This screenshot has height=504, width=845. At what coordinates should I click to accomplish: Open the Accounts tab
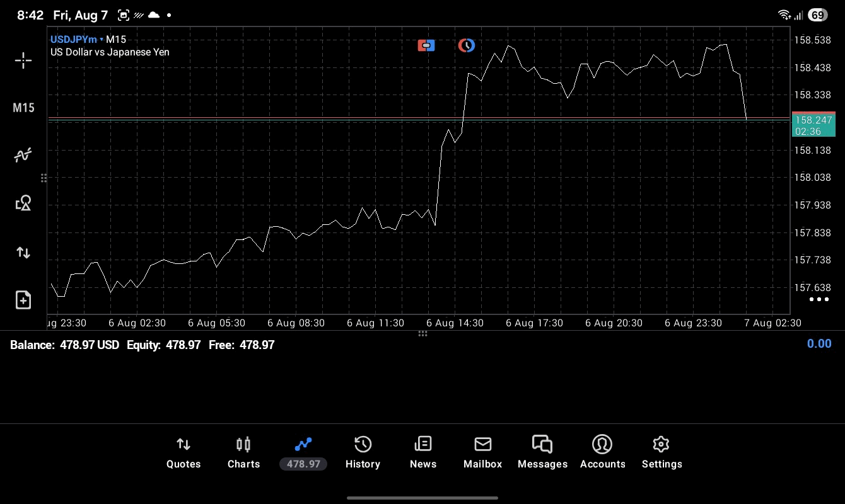tap(602, 452)
